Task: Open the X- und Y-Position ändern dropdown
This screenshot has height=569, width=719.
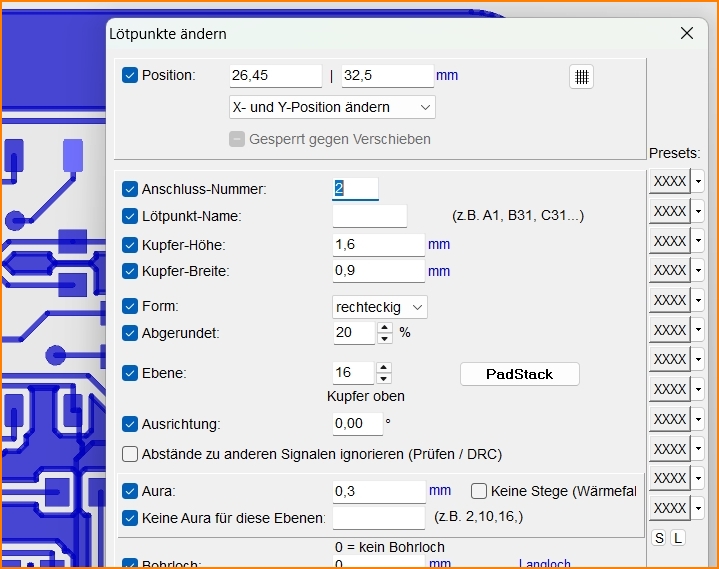Action: point(332,107)
